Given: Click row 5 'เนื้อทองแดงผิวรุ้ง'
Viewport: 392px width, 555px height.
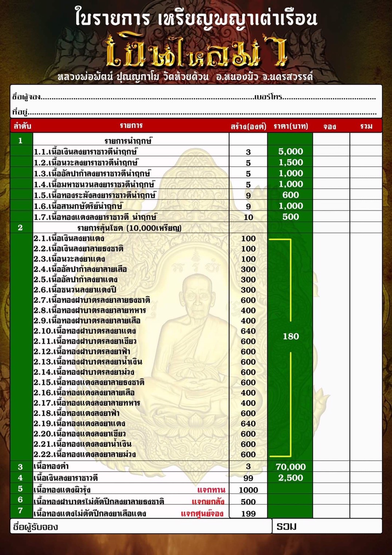Looking at the screenshot, I should click(62, 490).
